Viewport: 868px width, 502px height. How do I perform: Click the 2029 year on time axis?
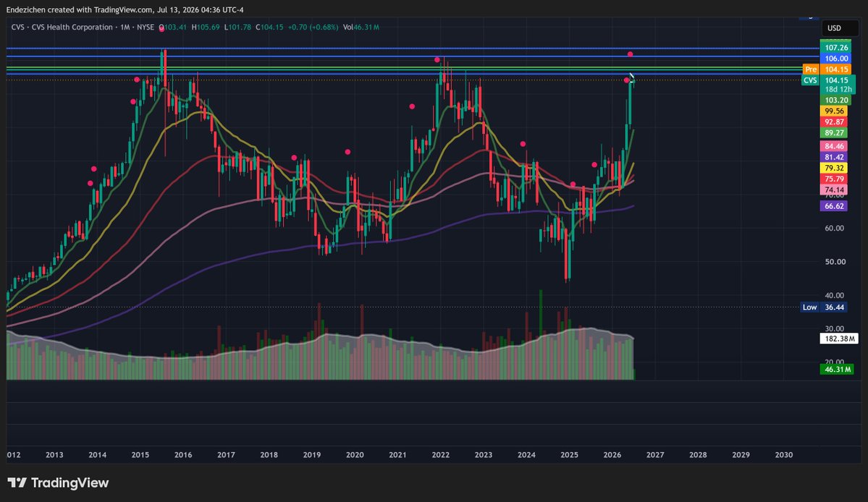tap(741, 454)
